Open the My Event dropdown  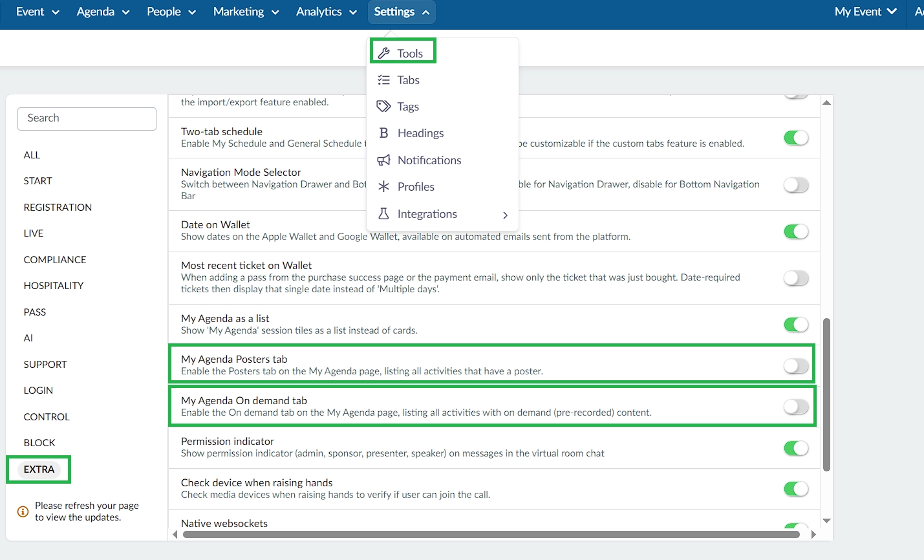[866, 12]
